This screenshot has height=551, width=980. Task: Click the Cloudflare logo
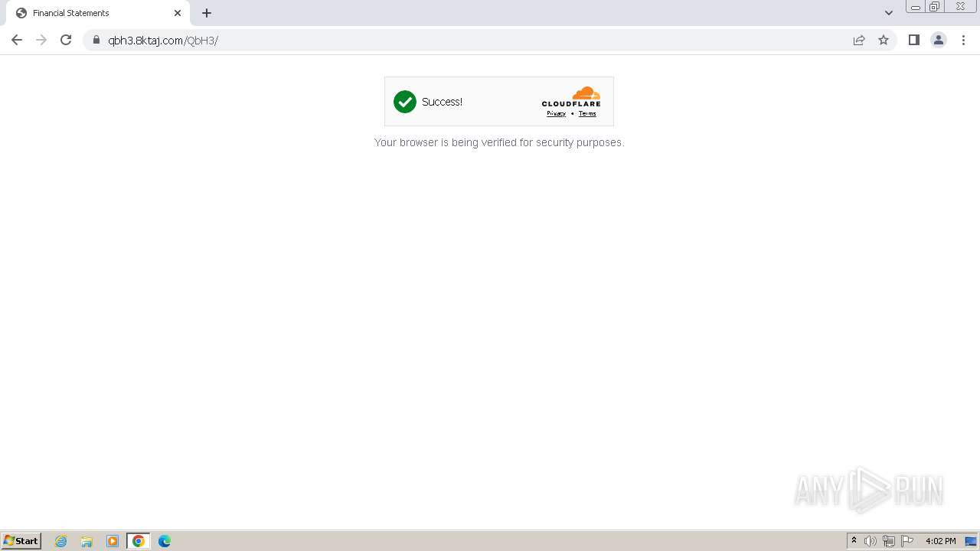571,96
